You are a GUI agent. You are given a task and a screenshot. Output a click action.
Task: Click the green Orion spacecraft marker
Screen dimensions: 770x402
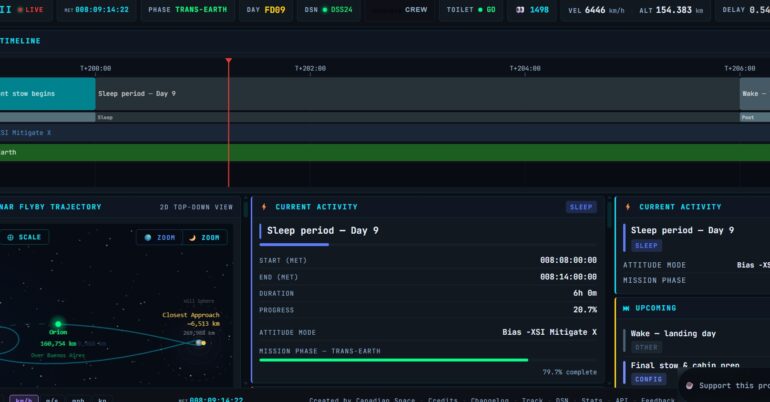[58, 324]
